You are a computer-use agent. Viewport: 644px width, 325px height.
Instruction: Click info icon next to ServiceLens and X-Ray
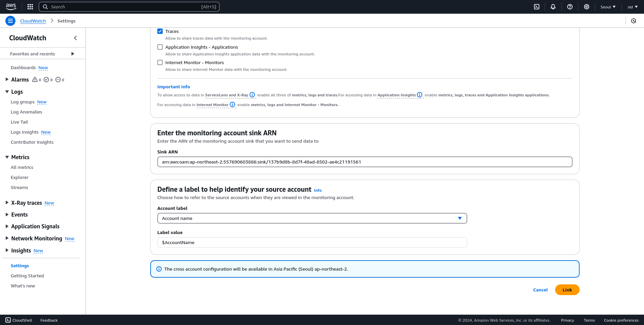252,95
